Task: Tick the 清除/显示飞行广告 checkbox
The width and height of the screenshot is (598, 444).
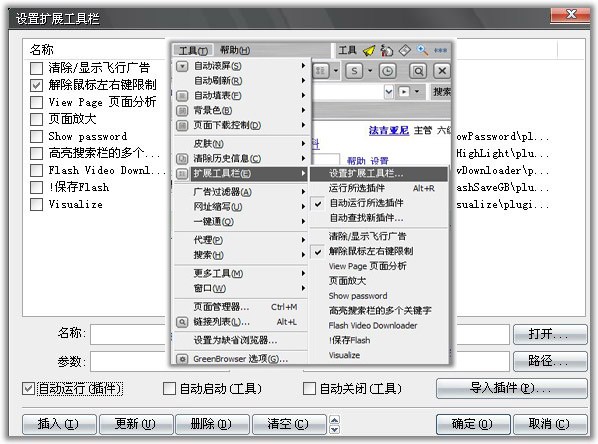Action: pos(36,68)
